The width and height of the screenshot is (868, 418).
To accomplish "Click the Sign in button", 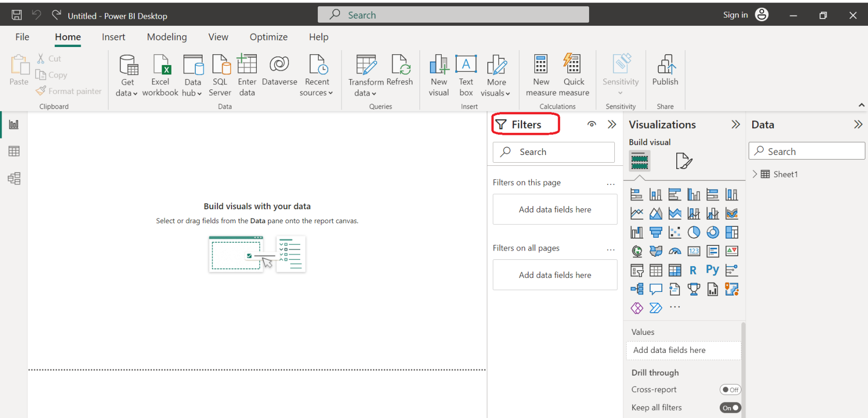I will 735,15.
